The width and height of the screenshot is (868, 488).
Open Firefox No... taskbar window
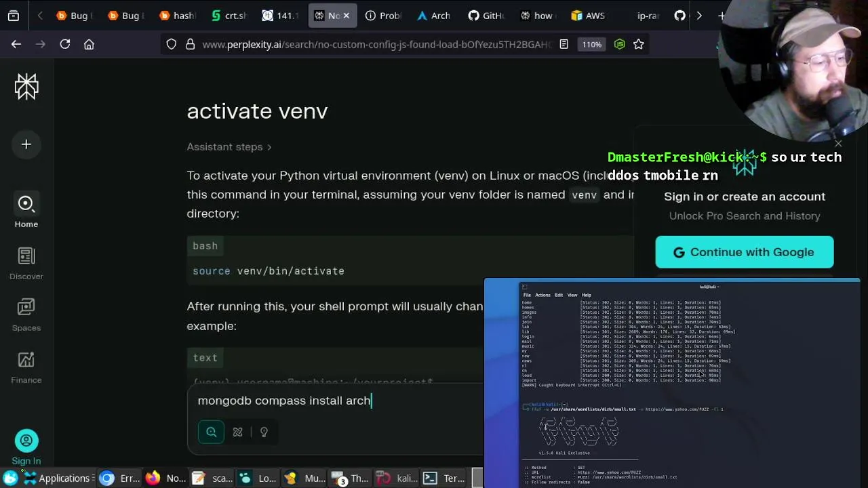[x=165, y=479]
